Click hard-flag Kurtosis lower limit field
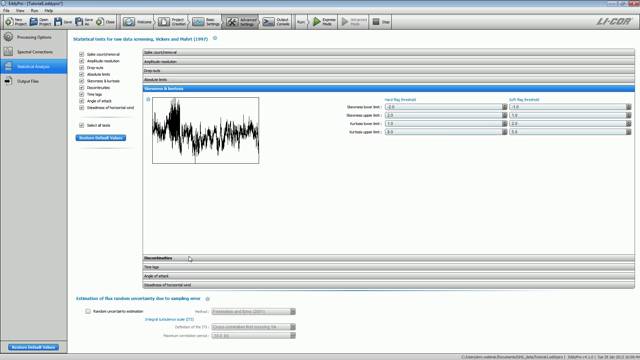This screenshot has width=640, height=360. (x=446, y=124)
